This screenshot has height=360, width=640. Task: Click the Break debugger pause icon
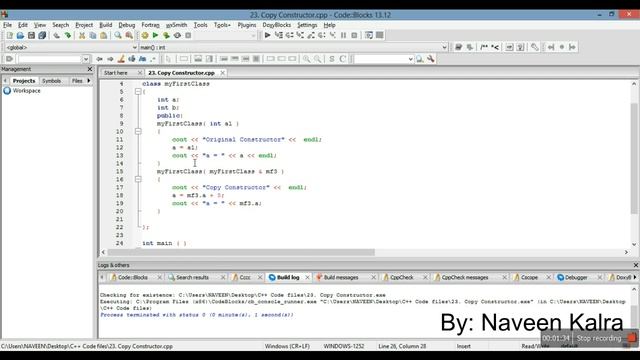(343, 36)
